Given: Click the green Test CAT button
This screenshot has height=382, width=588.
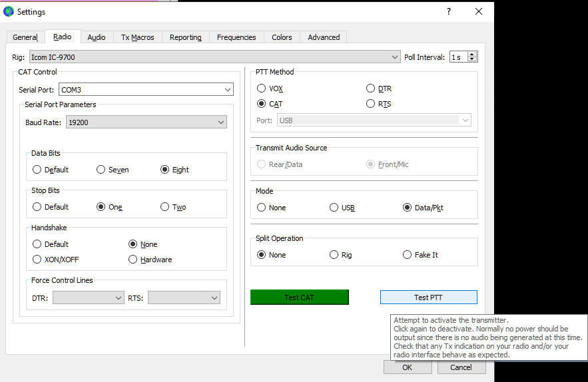Looking at the screenshot, I should [x=299, y=297].
